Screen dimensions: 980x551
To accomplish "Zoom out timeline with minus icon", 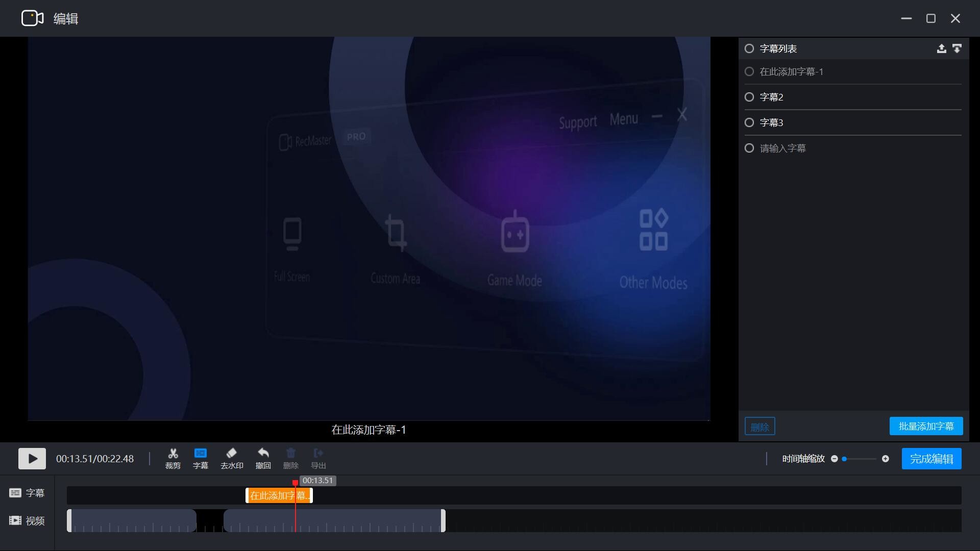I will click(x=835, y=459).
